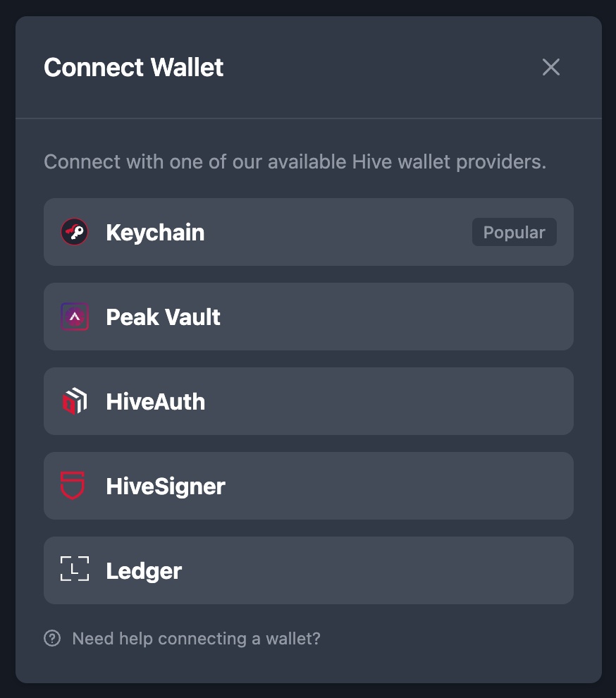
Task: Click the question mark help icon
Action: (52, 638)
